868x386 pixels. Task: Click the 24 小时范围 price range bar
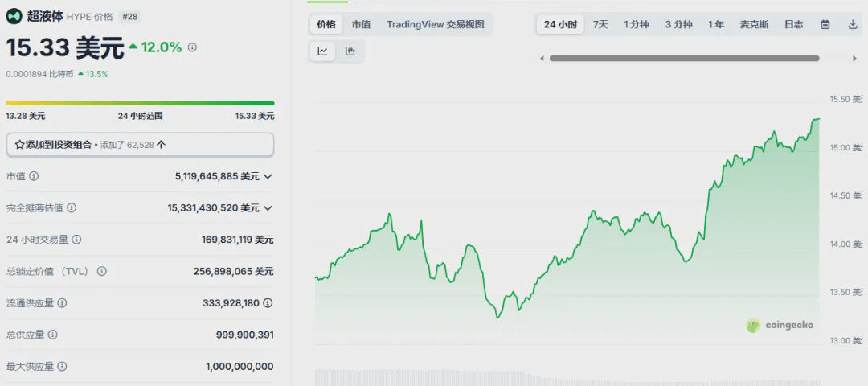click(x=140, y=103)
